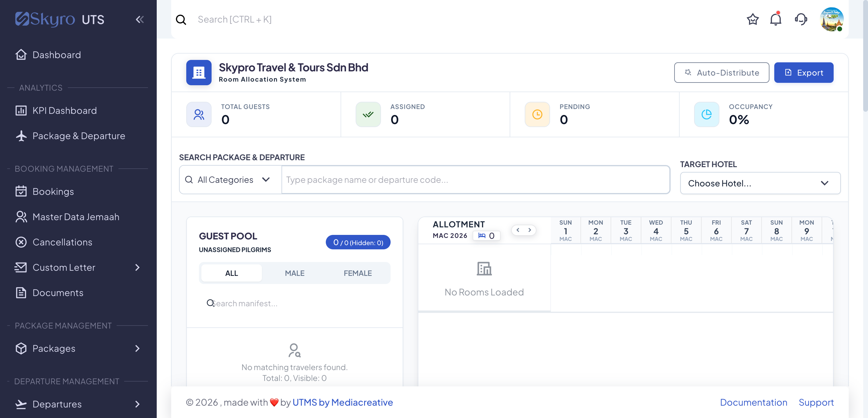Screen dimensions: 868x418
Task: Click the blue building company icon
Action: click(x=199, y=72)
